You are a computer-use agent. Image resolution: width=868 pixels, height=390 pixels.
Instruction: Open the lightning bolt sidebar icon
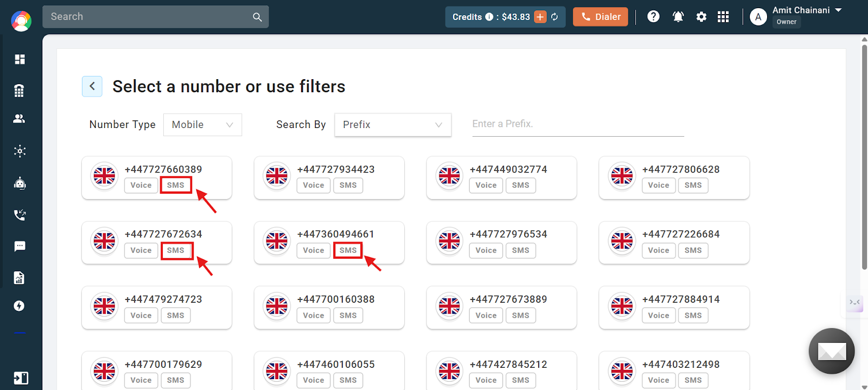[x=20, y=306]
